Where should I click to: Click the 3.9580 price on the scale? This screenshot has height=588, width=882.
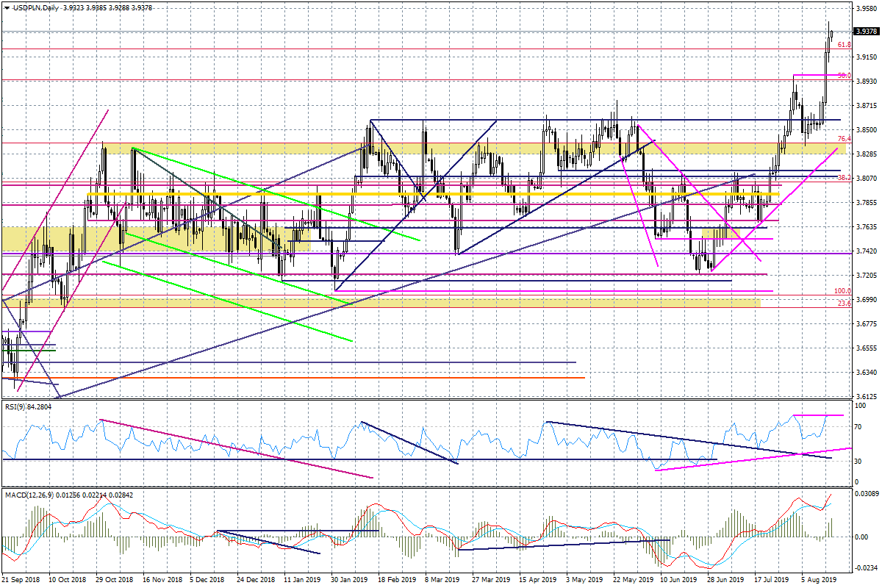pos(865,9)
